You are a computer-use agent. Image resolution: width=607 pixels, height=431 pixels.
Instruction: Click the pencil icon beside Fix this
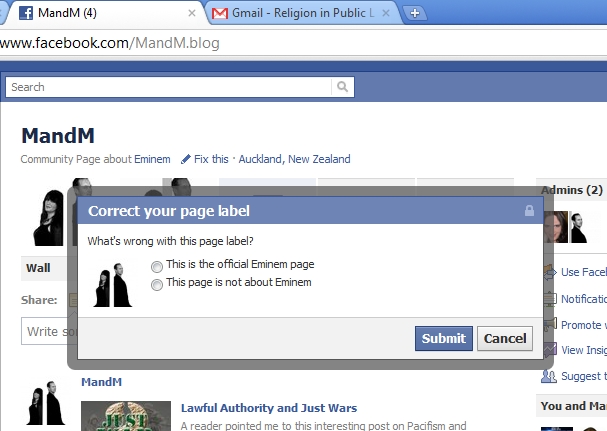pyautogui.click(x=186, y=159)
